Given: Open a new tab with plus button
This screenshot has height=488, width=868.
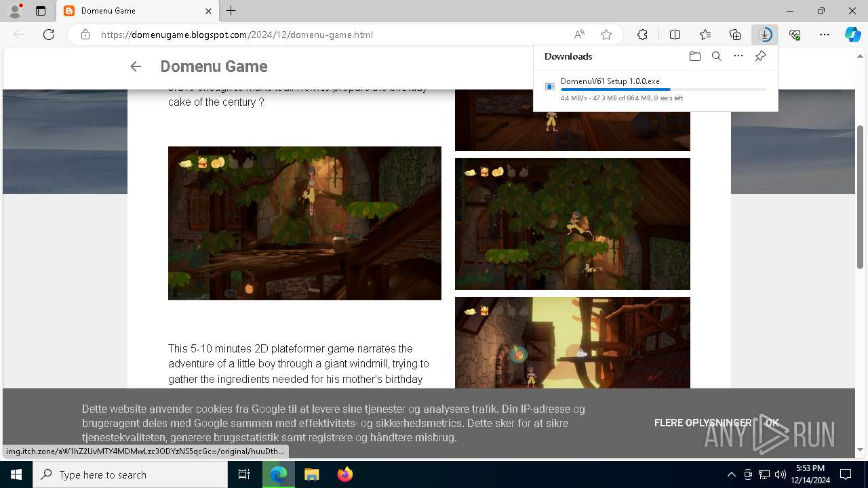Looking at the screenshot, I should click(231, 11).
